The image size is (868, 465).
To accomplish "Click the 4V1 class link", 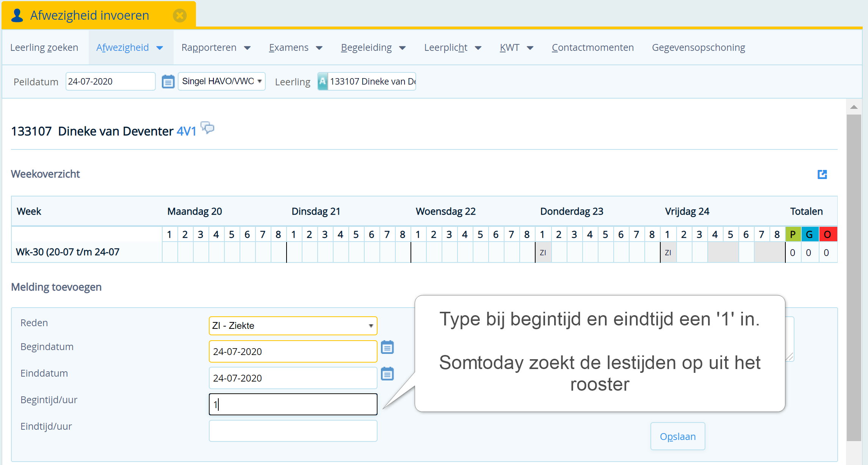I will pyautogui.click(x=186, y=131).
